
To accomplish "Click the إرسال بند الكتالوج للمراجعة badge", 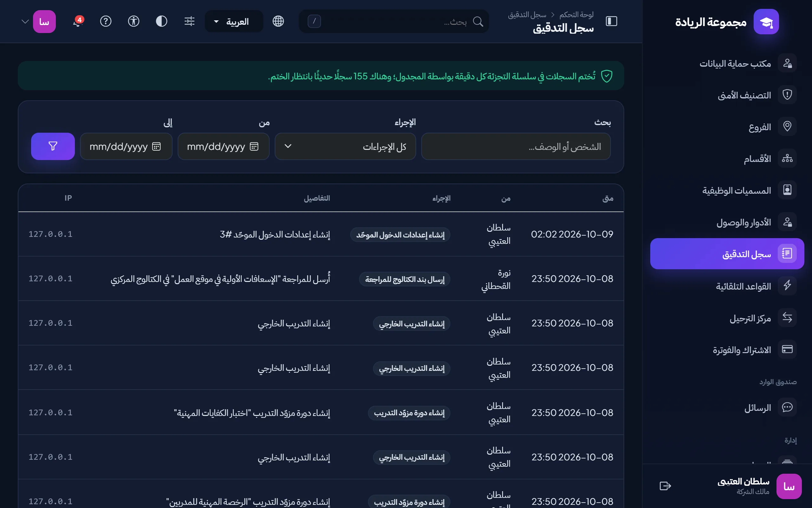I will [x=405, y=279].
